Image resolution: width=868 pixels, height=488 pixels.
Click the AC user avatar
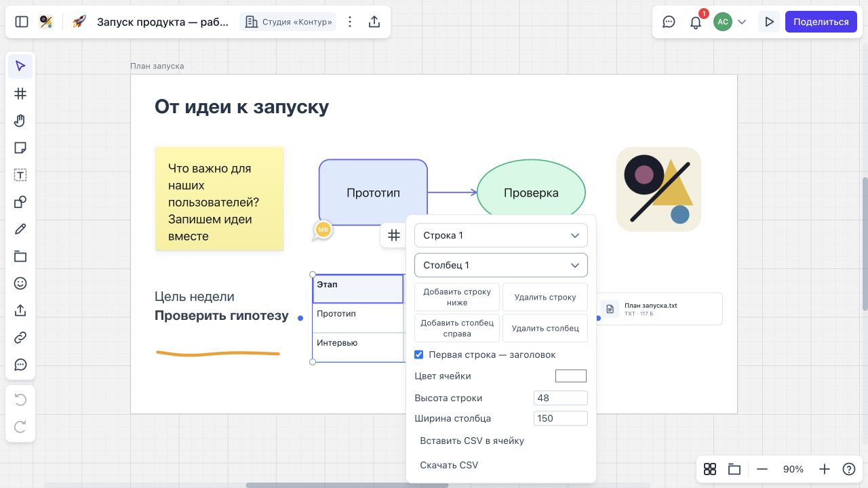[723, 22]
